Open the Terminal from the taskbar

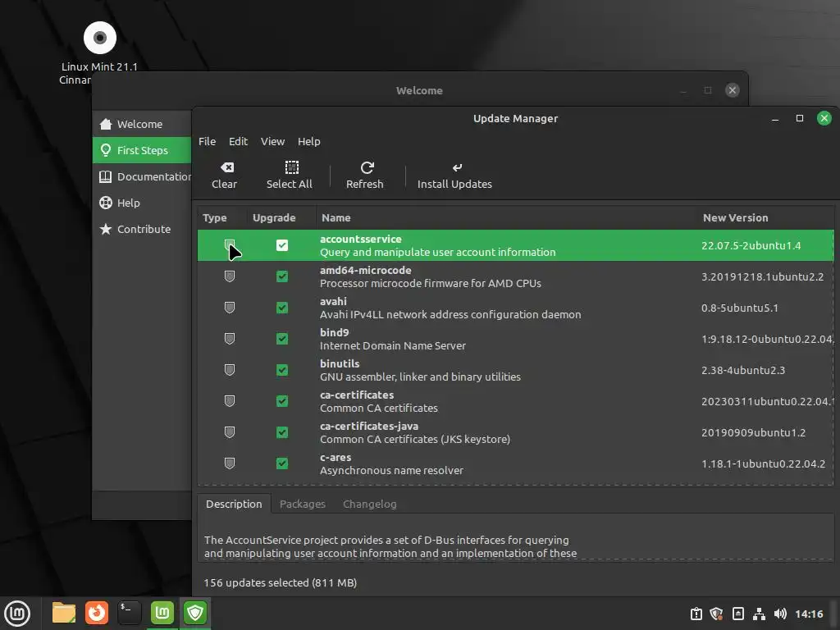point(130,613)
